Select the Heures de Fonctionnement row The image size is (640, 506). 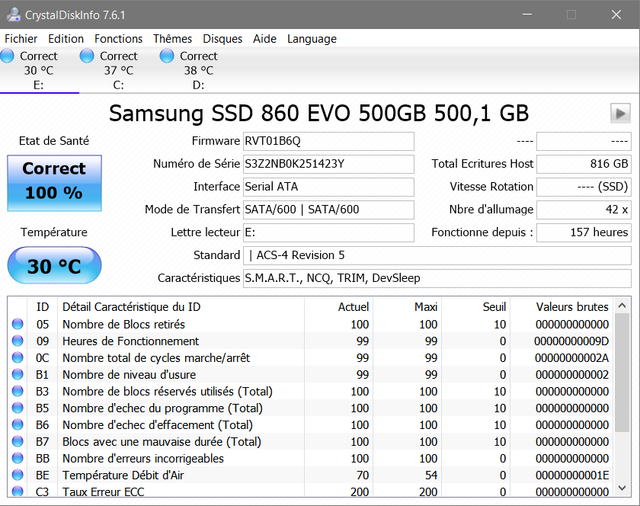[x=311, y=341]
